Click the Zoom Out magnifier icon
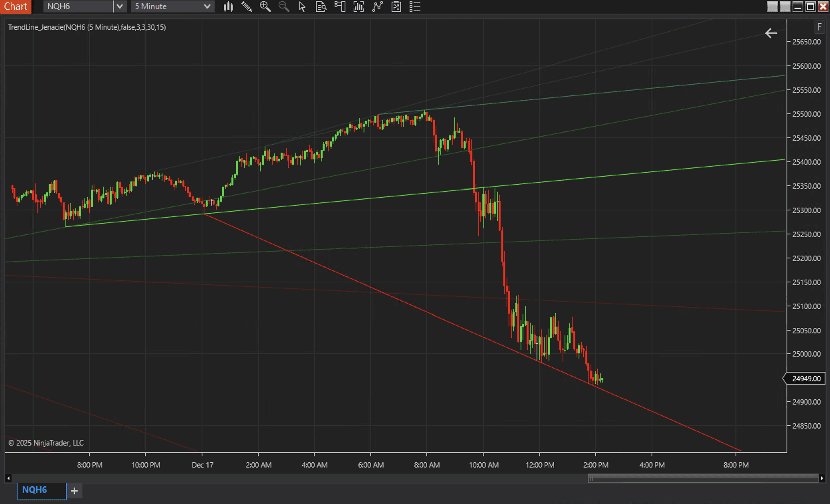Image resolution: width=830 pixels, height=504 pixels. click(284, 6)
